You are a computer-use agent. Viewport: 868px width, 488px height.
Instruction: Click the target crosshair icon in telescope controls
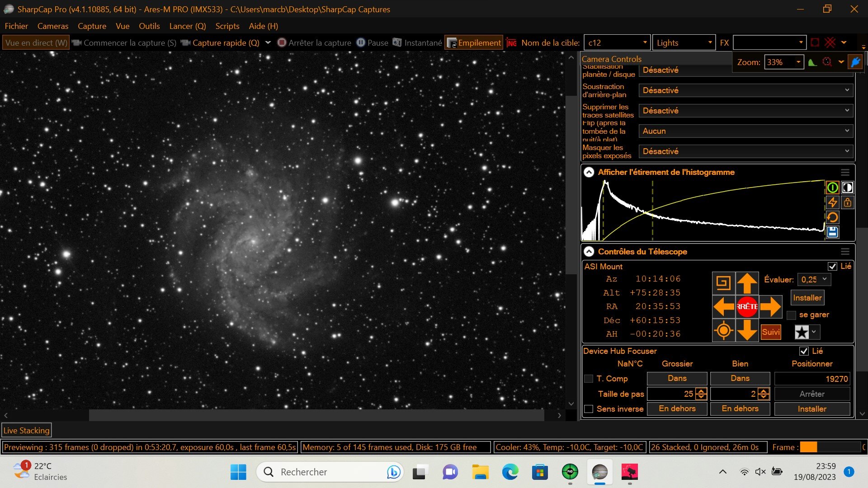pos(723,330)
